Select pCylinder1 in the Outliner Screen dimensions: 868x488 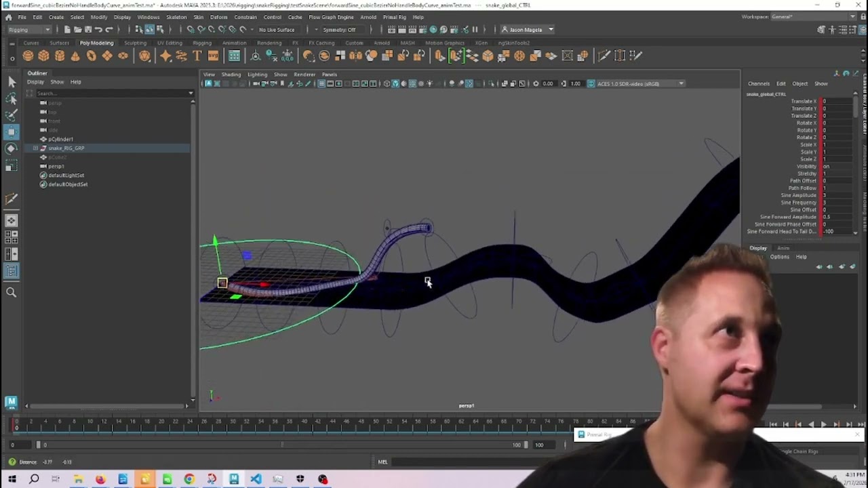[60, 139]
